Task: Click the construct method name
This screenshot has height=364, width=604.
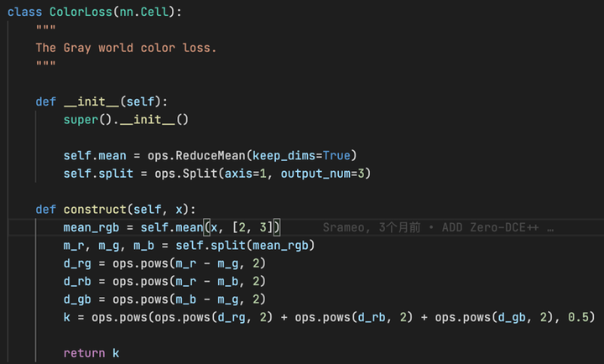Action: [x=95, y=210]
